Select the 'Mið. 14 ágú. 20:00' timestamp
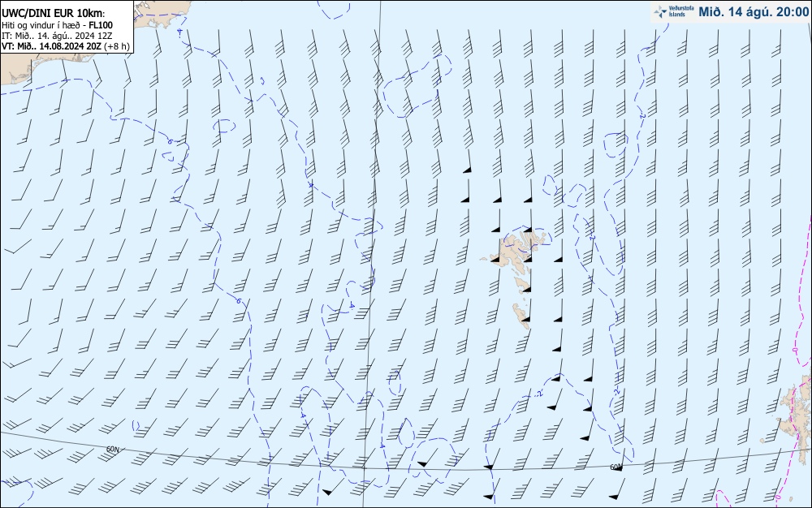 pos(753,12)
